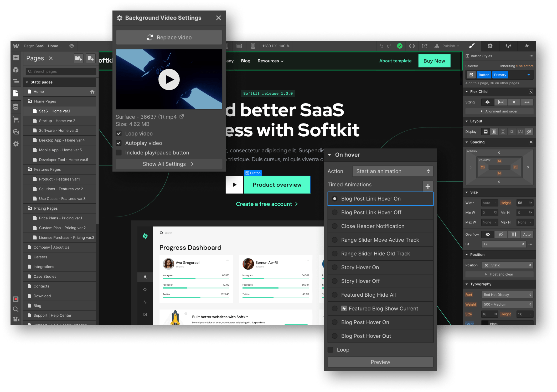Image resolution: width=557 pixels, height=392 pixels.
Task: Switch to the Style Manager drops tab
Action: coord(508,46)
